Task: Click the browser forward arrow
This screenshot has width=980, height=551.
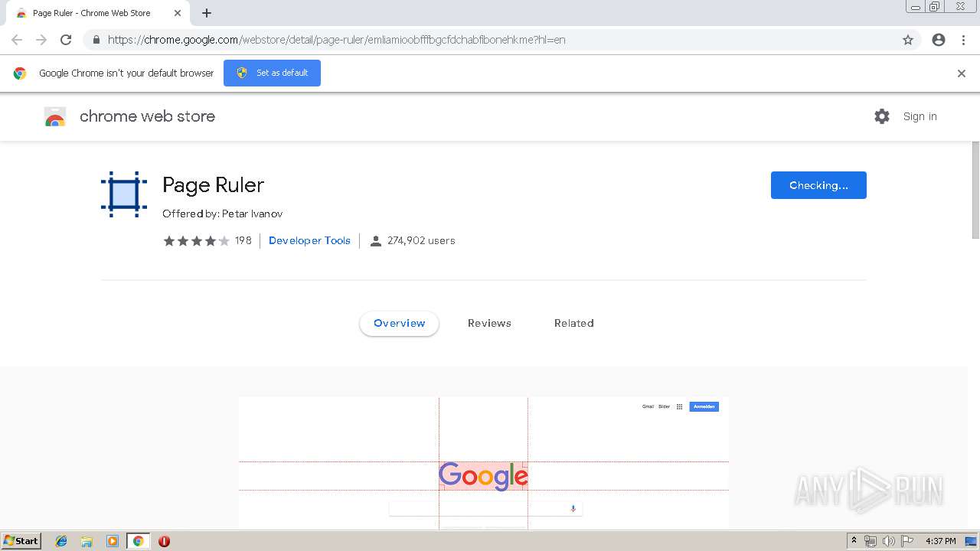Action: point(41,40)
